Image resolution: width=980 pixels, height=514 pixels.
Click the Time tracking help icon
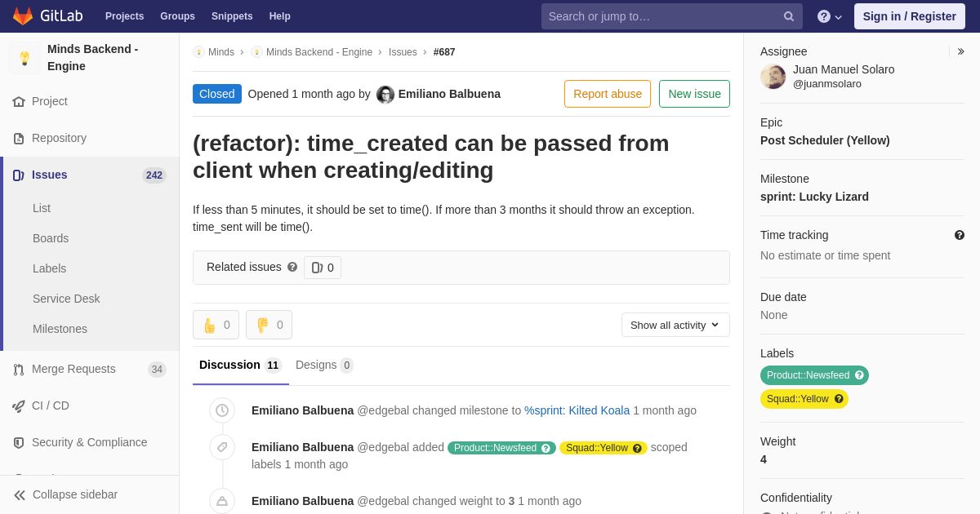click(960, 235)
